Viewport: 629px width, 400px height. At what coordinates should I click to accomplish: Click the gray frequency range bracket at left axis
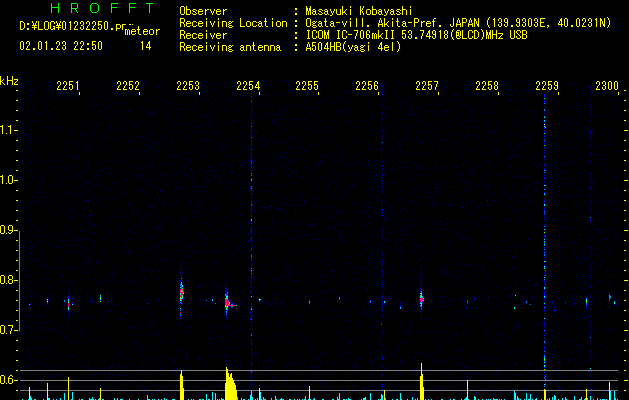point(19,280)
